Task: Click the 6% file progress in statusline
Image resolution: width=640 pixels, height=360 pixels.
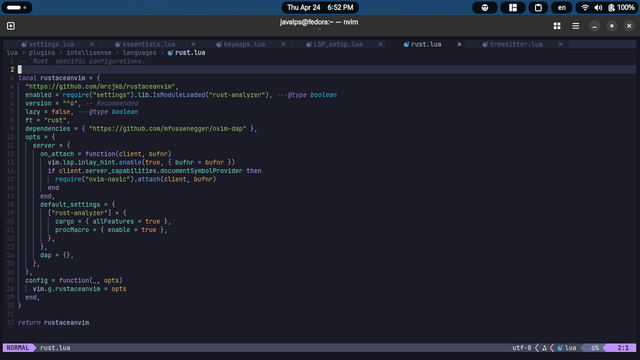Action: pos(595,348)
